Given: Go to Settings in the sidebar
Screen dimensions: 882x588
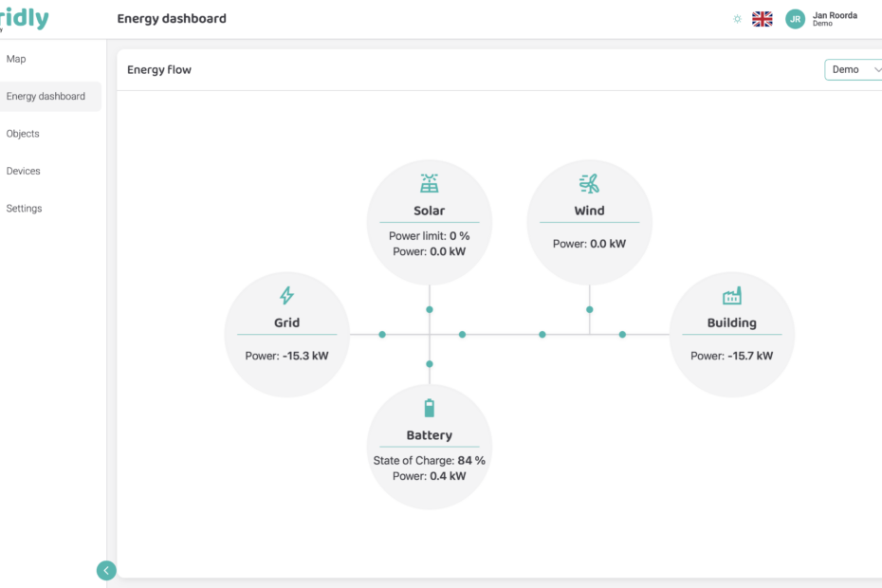Looking at the screenshot, I should click(x=24, y=208).
